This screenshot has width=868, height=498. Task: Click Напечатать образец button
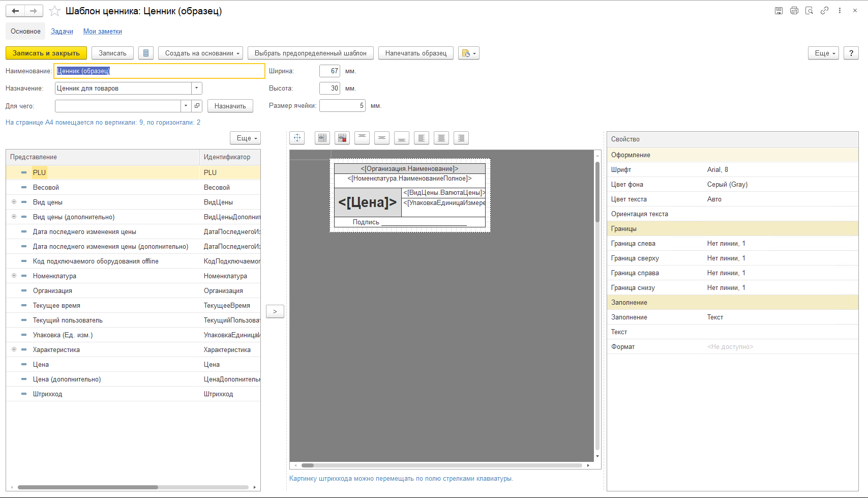pos(416,53)
